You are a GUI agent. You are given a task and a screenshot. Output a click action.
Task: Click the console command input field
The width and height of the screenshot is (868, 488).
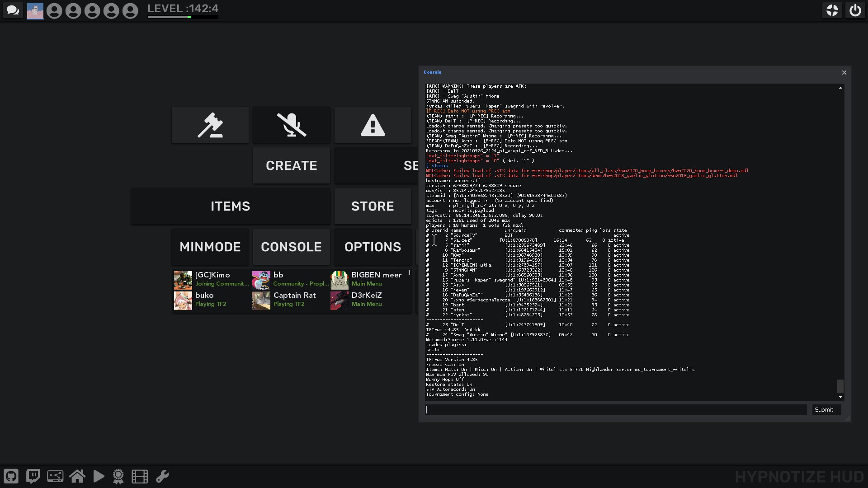point(616,410)
